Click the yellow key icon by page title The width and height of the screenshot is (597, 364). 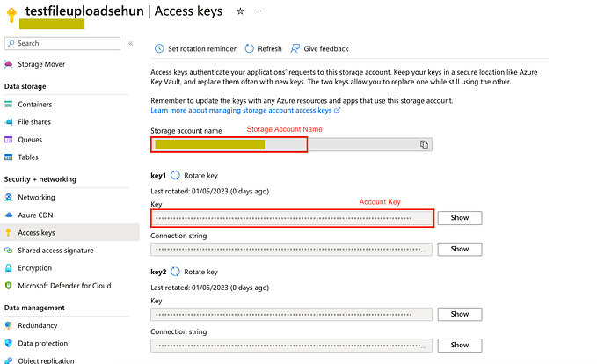11,15
